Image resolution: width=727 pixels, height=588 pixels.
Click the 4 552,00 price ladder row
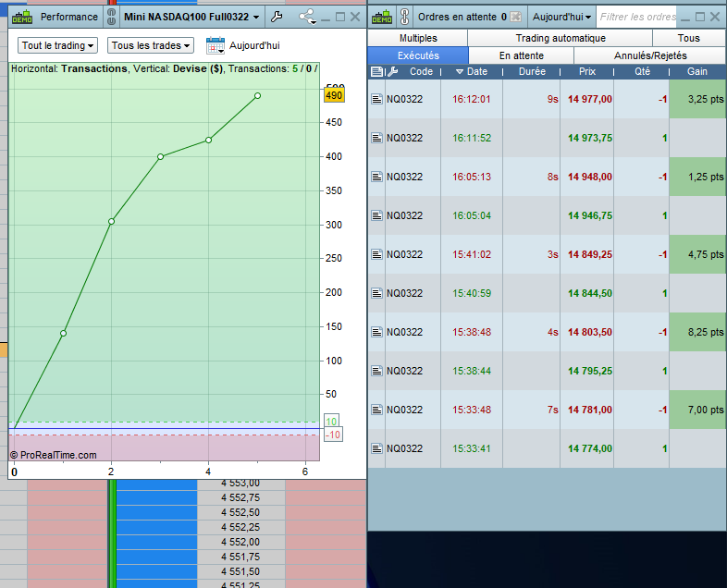coord(241,542)
